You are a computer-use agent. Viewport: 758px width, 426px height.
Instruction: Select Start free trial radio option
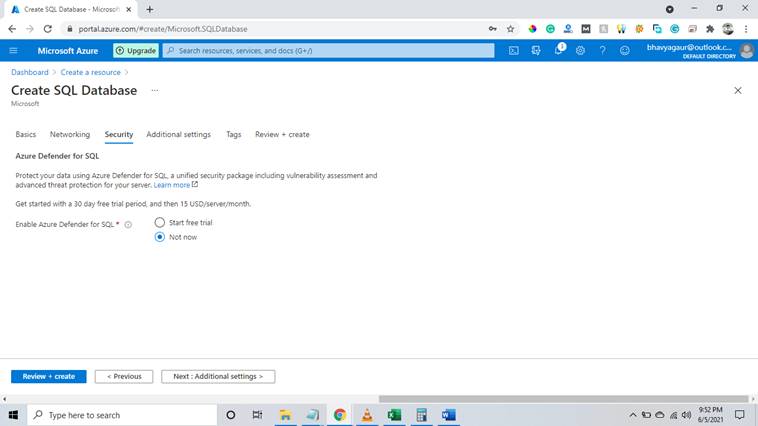point(160,222)
